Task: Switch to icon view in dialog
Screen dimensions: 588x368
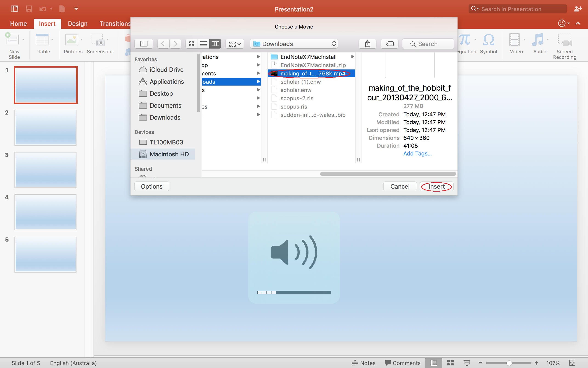Action: (x=192, y=43)
